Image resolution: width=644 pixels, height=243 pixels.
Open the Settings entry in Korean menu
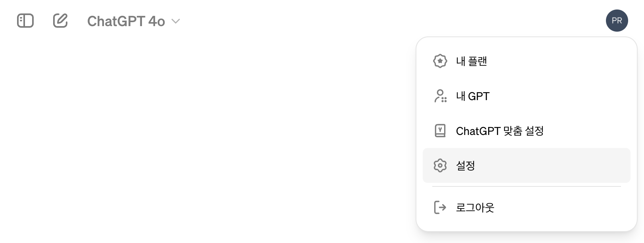tap(465, 166)
